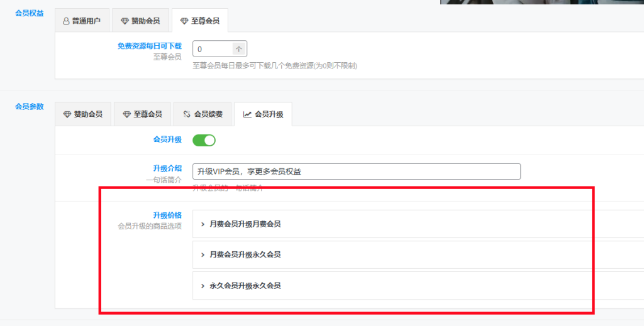Open 赞助会员 tab in 会员权益 section
The height and width of the screenshot is (326, 644).
tap(140, 21)
